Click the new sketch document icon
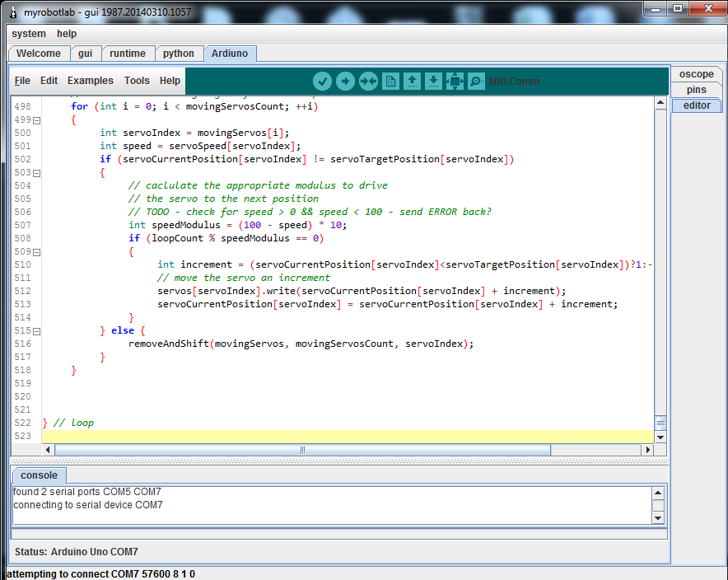The width and height of the screenshot is (728, 580). (390, 81)
